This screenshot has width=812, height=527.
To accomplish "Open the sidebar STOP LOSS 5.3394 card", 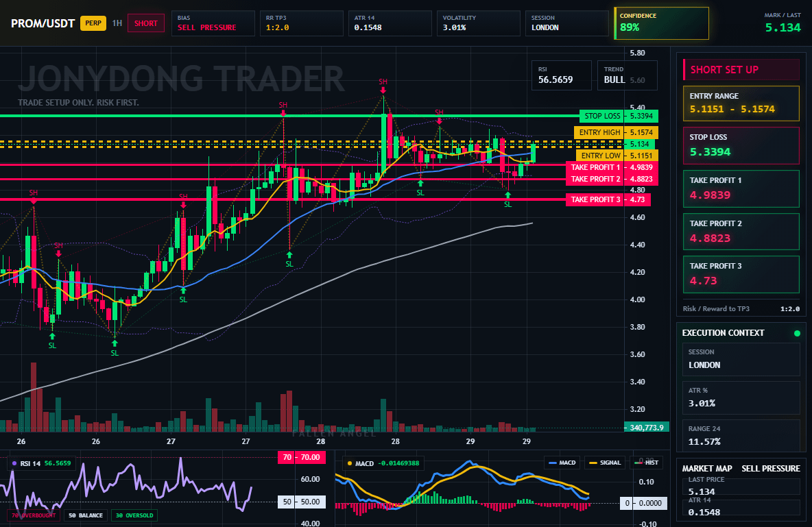I will pos(741,145).
